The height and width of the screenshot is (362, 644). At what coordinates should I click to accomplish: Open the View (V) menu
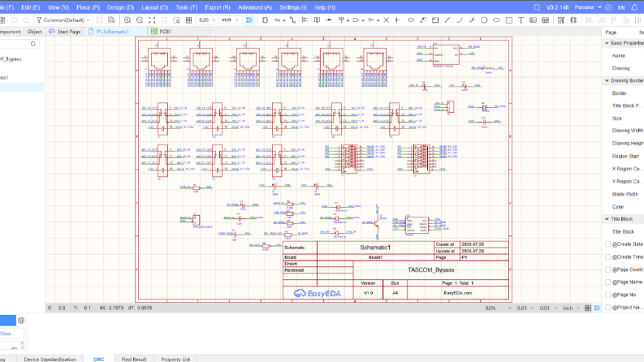point(58,7)
